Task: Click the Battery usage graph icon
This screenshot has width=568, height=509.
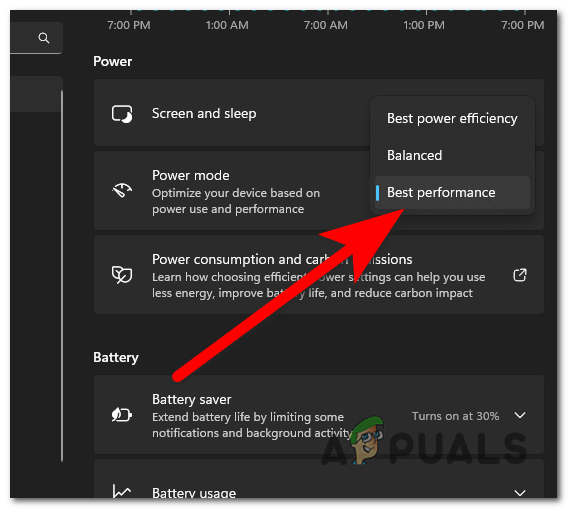Action: coord(122,491)
